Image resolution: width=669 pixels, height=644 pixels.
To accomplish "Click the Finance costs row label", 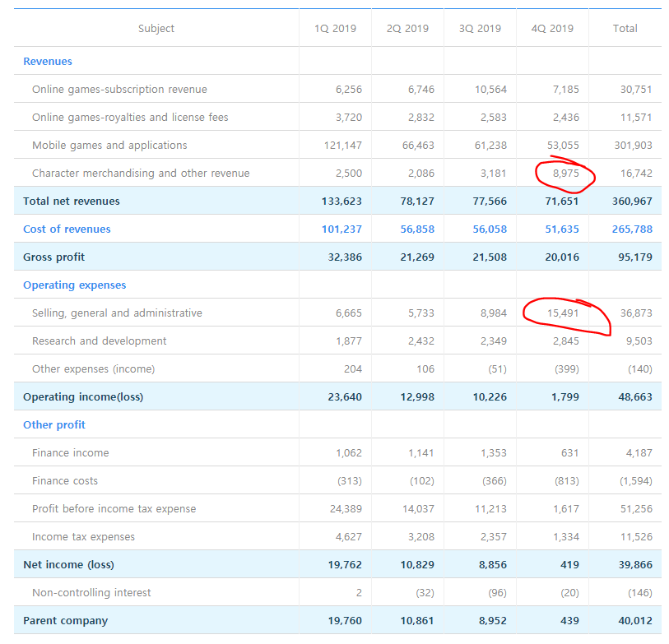I will pos(65,481).
